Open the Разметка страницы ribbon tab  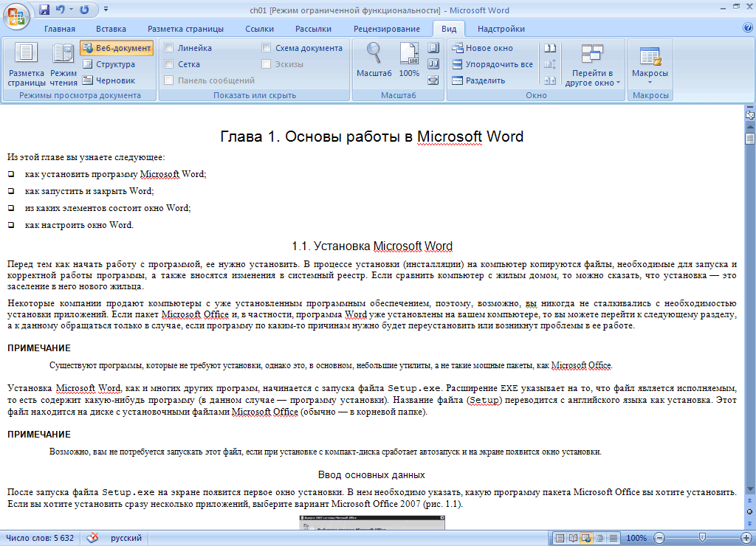185,29
